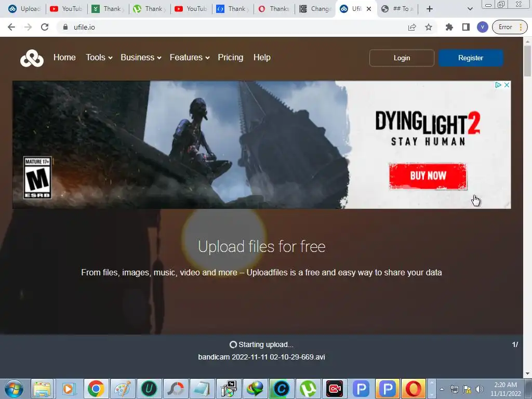Open the Pricing page
Screen dimensions: 532x399
(230, 57)
